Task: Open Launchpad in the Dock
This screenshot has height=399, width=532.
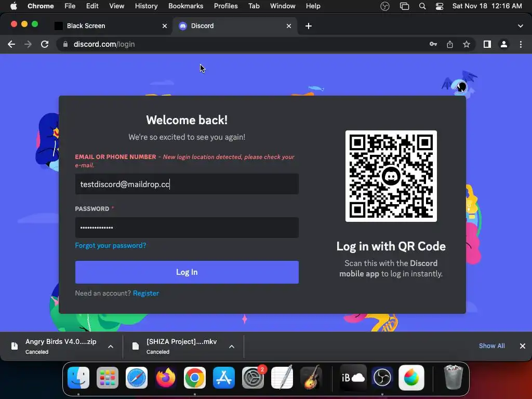Action: click(x=108, y=377)
